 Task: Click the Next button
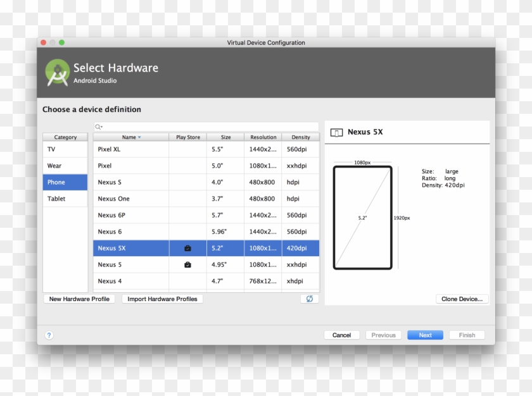425,335
